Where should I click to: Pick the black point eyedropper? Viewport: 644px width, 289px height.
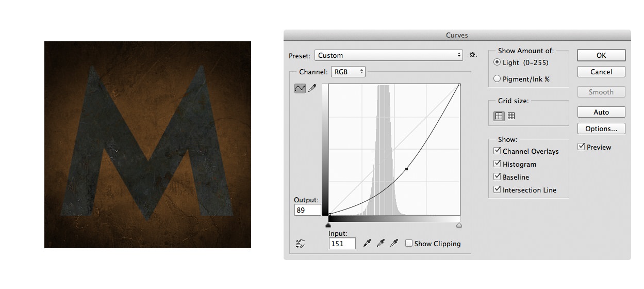367,243
